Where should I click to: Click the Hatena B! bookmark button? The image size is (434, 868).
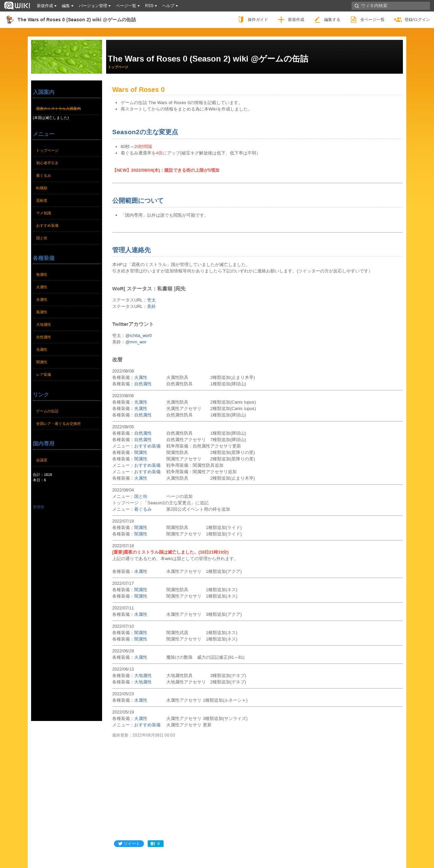point(155,844)
